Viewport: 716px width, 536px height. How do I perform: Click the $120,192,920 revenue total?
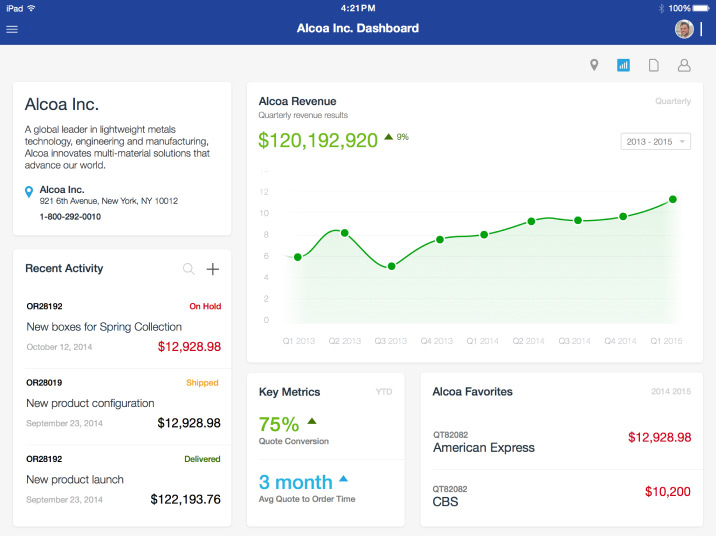point(318,140)
